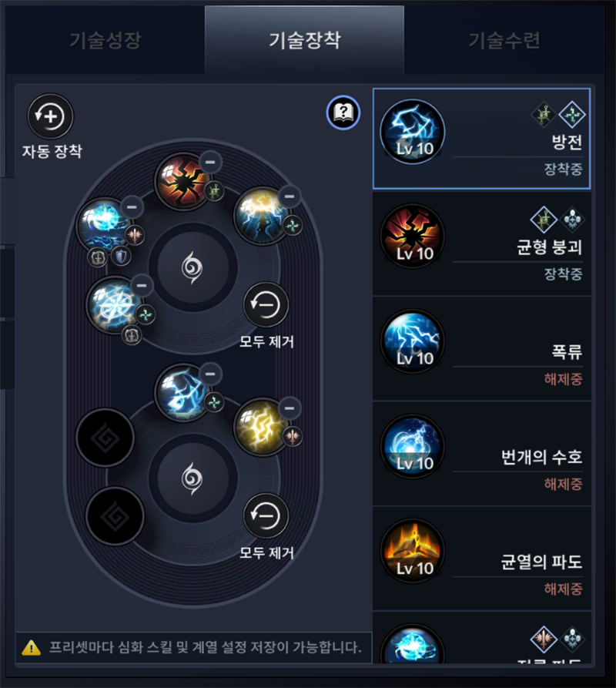Switch to the 기술성장 tab
This screenshot has height=688, width=616.
[105, 40]
